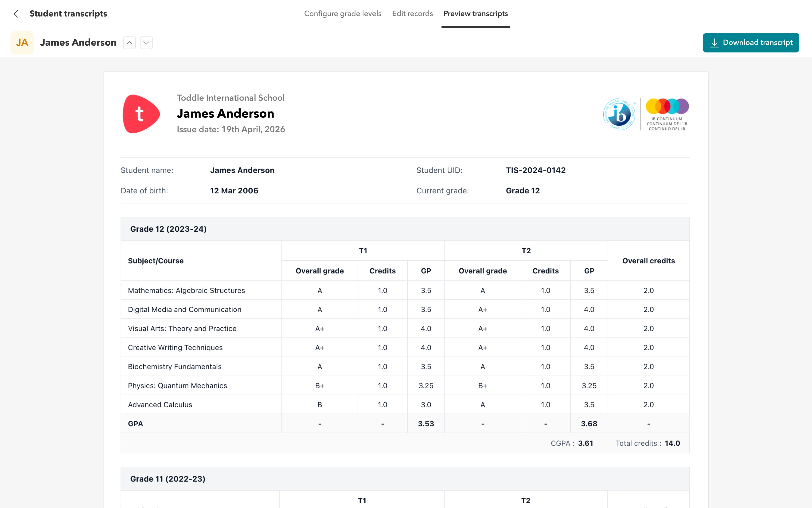Click the Student transcripts page title
812x508 pixels.
coord(68,14)
